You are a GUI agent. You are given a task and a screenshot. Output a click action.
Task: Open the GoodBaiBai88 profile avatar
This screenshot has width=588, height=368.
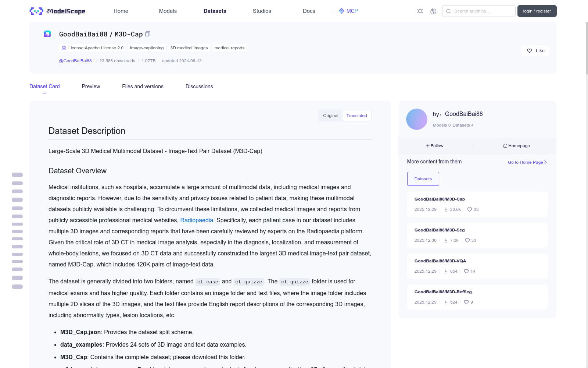tap(417, 119)
